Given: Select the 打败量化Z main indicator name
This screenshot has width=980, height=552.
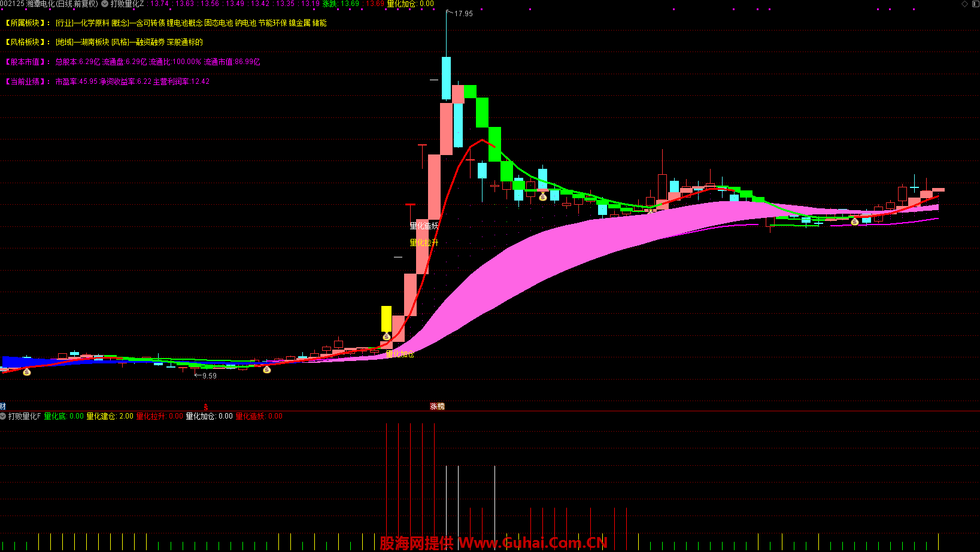Looking at the screenshot, I should pyautogui.click(x=127, y=4).
